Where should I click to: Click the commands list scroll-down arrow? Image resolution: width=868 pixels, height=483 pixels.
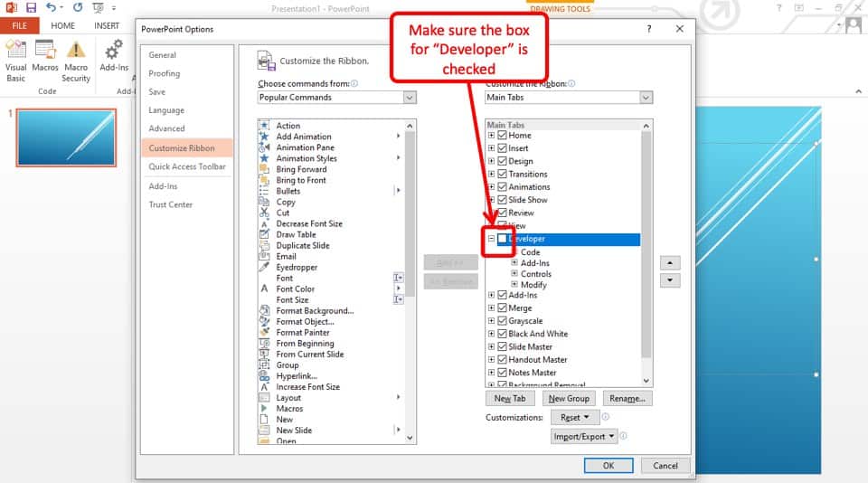coord(410,438)
